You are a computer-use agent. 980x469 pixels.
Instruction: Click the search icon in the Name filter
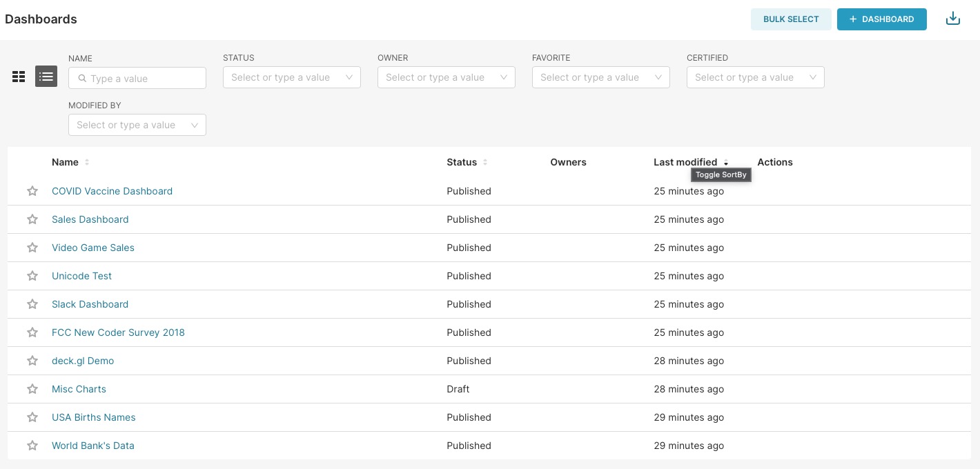point(82,78)
